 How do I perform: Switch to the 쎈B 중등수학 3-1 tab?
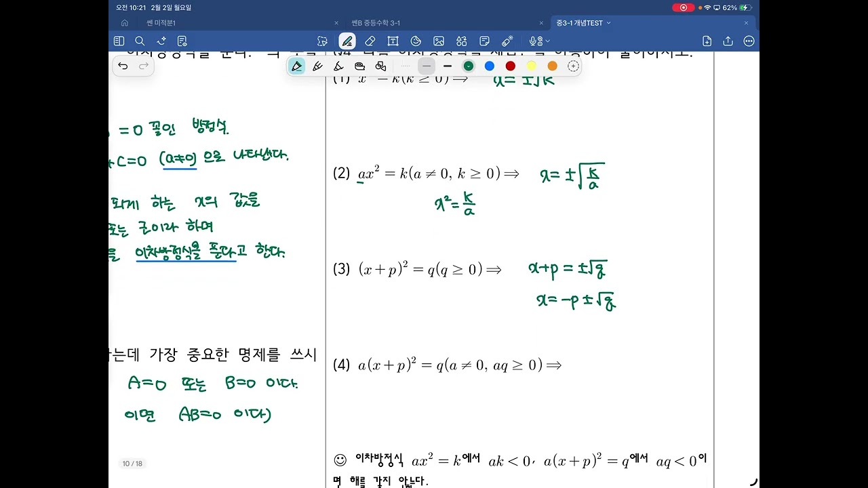(x=376, y=23)
